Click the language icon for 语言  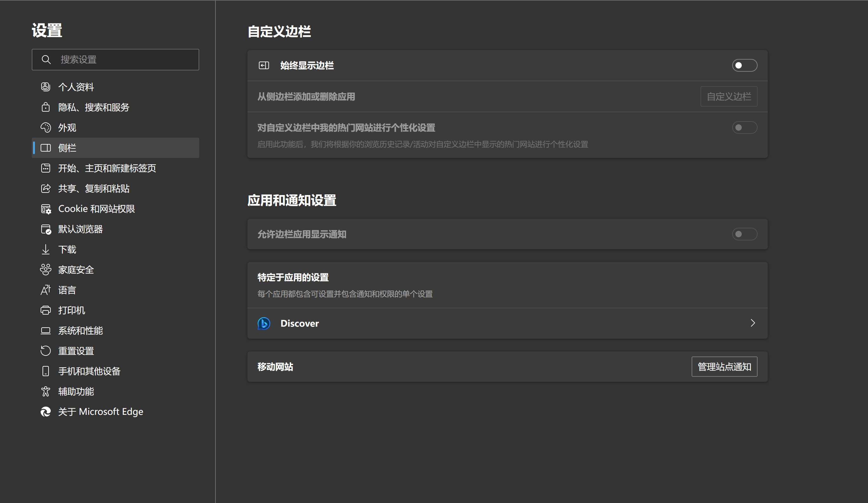(45, 290)
